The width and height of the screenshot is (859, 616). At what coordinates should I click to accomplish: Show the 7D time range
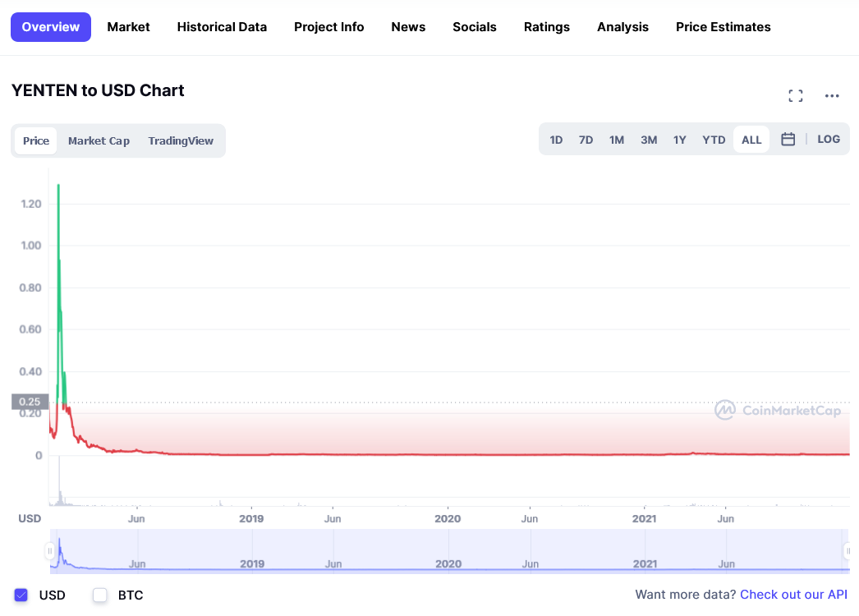tap(586, 140)
